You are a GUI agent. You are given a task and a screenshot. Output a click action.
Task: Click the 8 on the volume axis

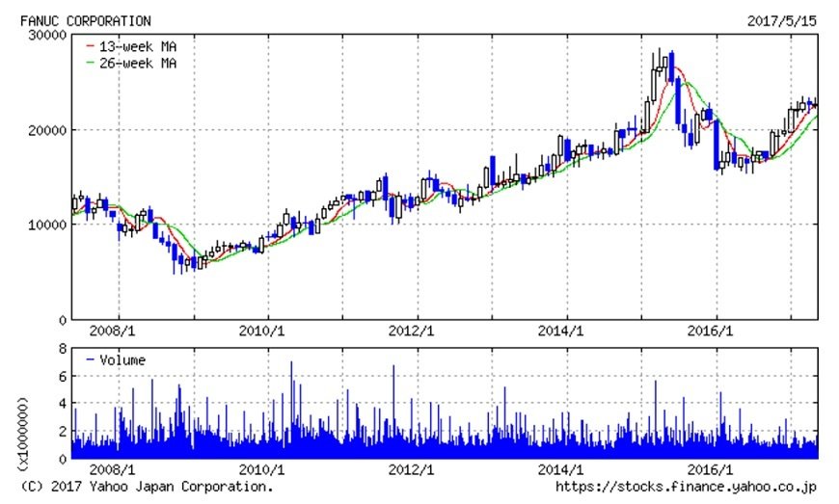tap(60, 349)
